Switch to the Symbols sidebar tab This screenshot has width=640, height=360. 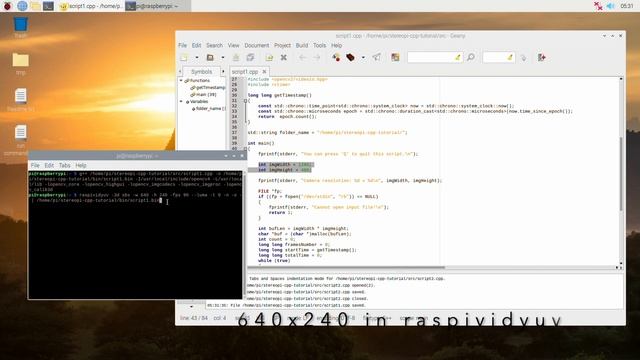(202, 71)
